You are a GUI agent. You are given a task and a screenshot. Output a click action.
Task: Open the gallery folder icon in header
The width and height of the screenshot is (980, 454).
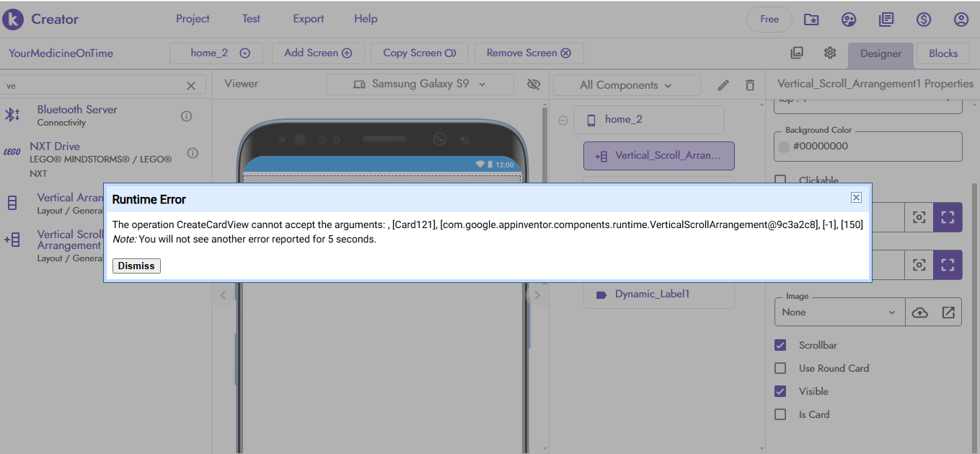(x=811, y=19)
